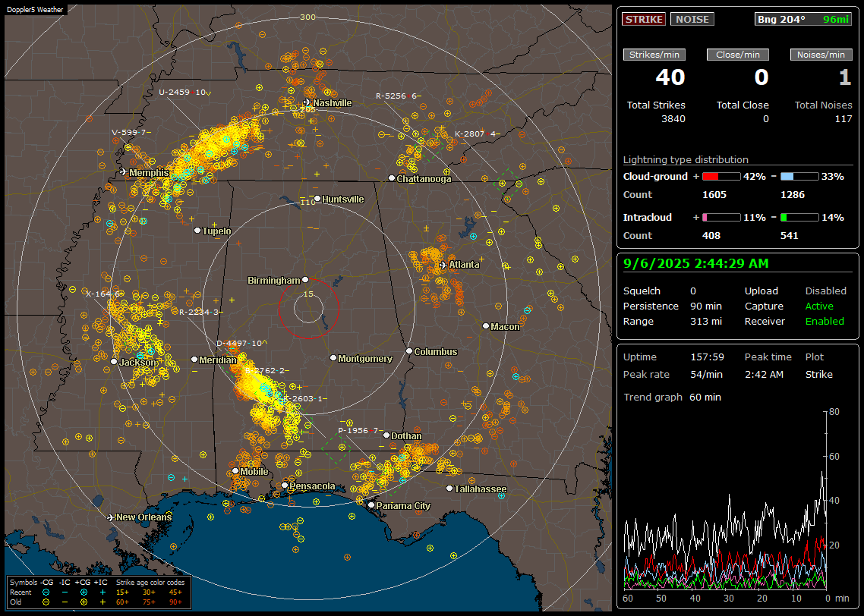Click the Birmingham city dot marker
This screenshot has width=864, height=616.
coord(305,280)
